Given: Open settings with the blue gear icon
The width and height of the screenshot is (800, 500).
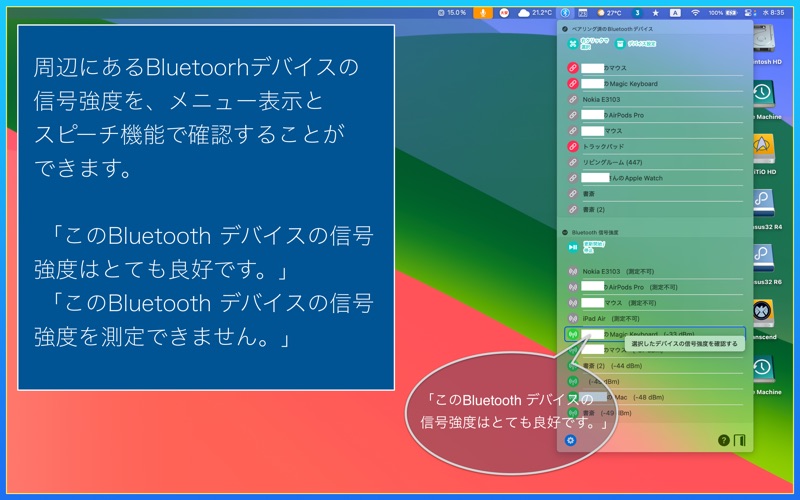Looking at the screenshot, I should click(x=570, y=440).
